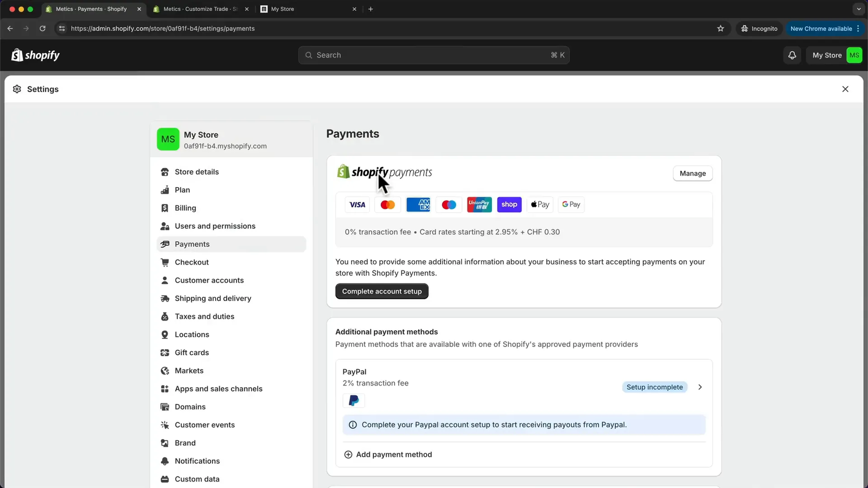
Task: Click the Shop Pay icon
Action: pyautogui.click(x=509, y=204)
